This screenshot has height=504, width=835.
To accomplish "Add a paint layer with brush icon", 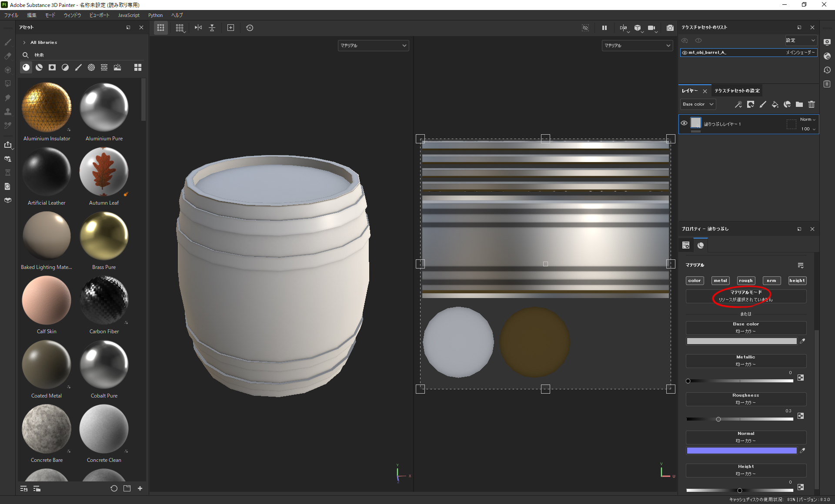I will point(763,104).
